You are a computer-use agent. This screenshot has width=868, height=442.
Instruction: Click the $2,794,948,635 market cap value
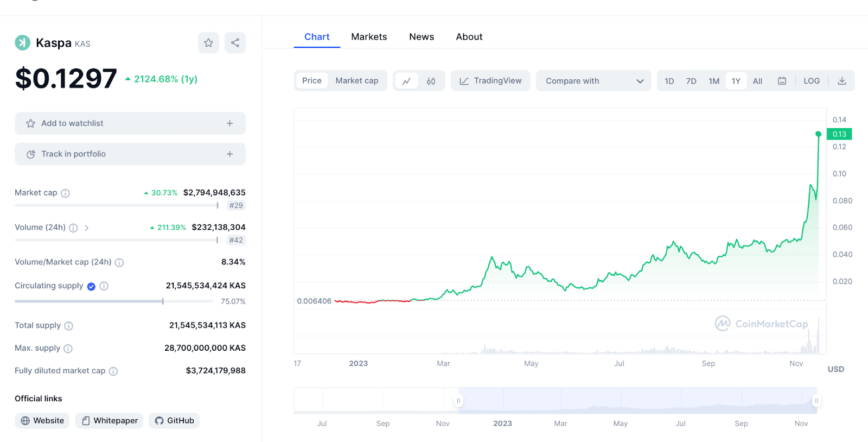pyautogui.click(x=214, y=193)
